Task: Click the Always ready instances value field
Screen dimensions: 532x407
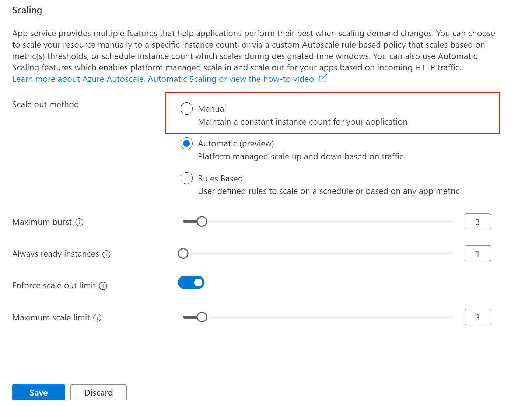Action: (x=477, y=254)
